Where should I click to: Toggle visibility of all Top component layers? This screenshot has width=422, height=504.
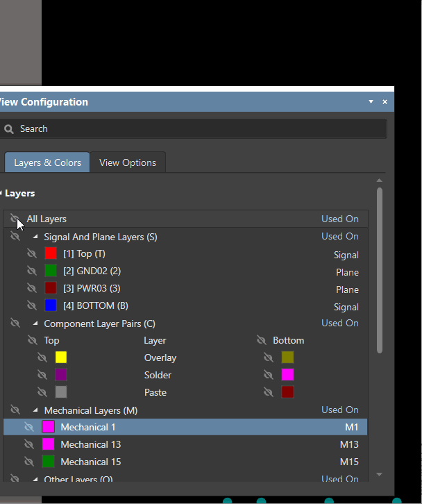pos(32,340)
